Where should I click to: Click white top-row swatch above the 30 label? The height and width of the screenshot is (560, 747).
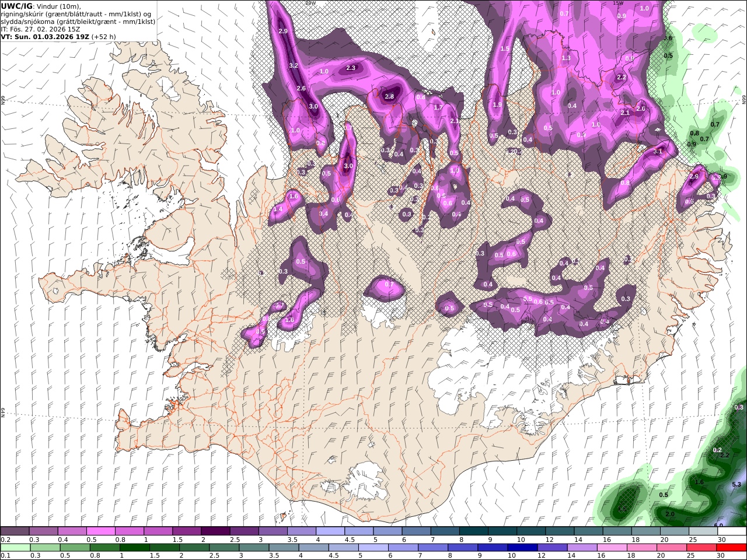pyautogui.click(x=731, y=531)
